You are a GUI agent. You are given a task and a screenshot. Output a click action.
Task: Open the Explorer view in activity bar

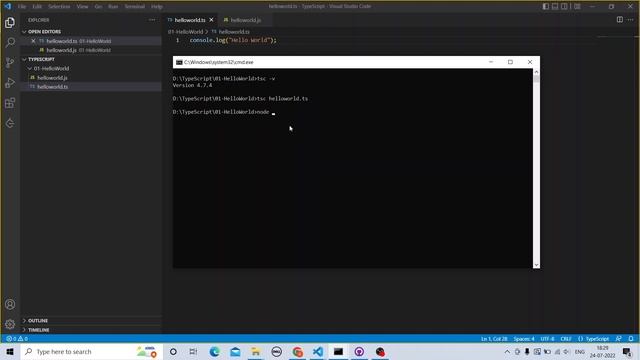pyautogui.click(x=10, y=22)
